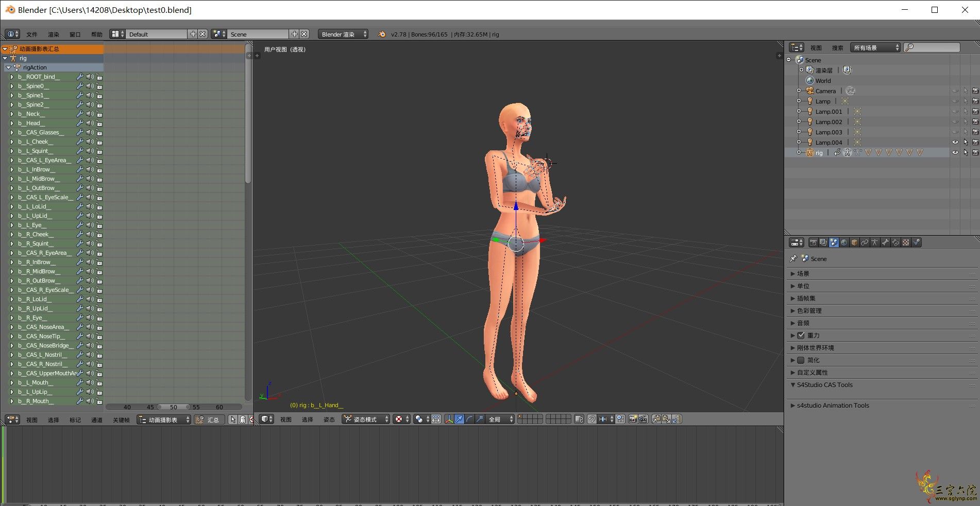980x506 pixels.
Task: Click the outliner search input field
Action: click(x=932, y=47)
